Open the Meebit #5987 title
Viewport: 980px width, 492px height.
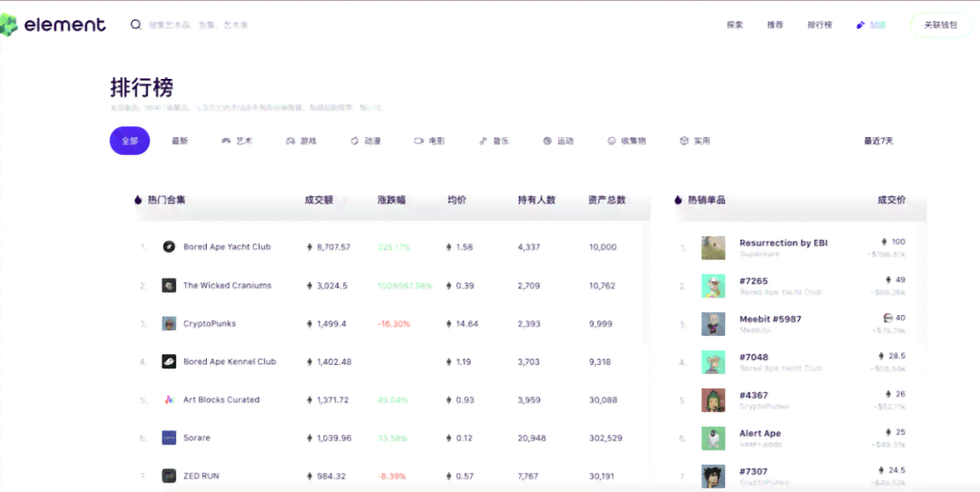770,319
